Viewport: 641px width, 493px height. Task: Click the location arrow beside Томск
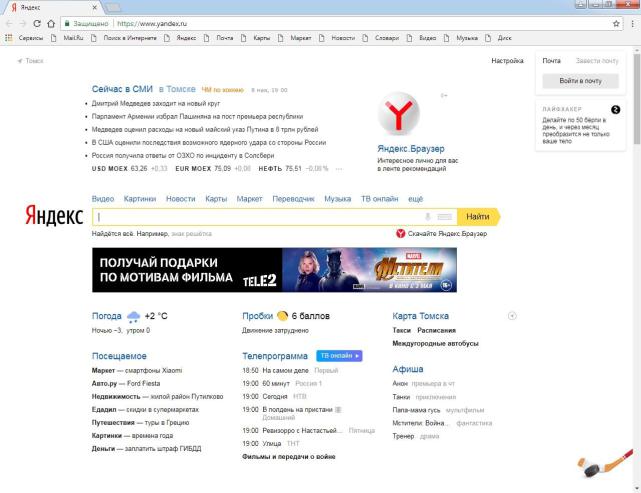coord(20,61)
